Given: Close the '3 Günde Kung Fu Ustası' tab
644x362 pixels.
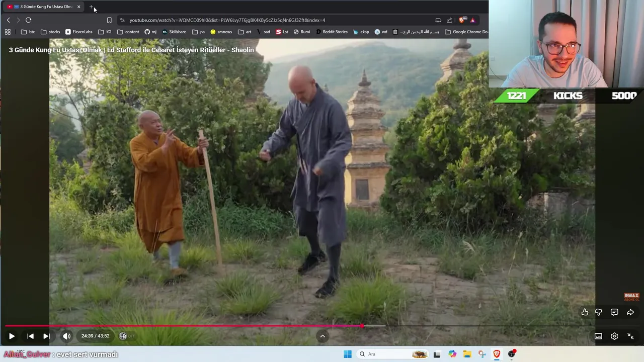Looking at the screenshot, I should pos(78,7).
